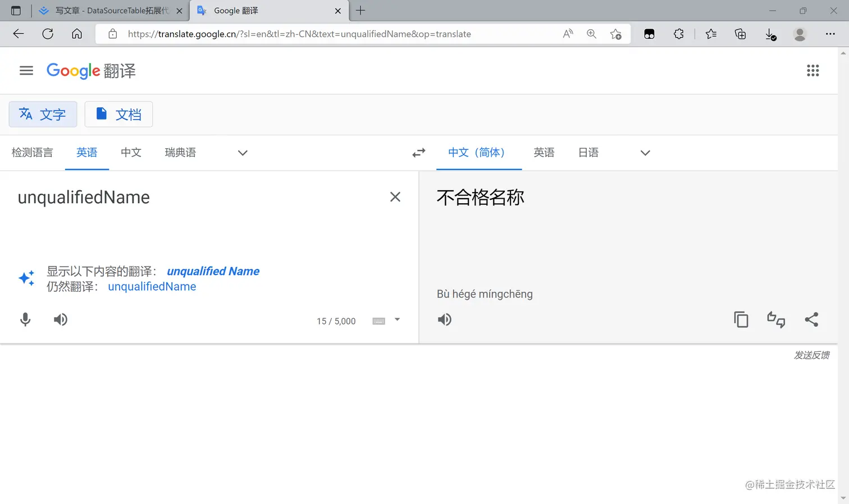The image size is (849, 504).
Task: Click the zoom magnifier icon
Action: [591, 34]
